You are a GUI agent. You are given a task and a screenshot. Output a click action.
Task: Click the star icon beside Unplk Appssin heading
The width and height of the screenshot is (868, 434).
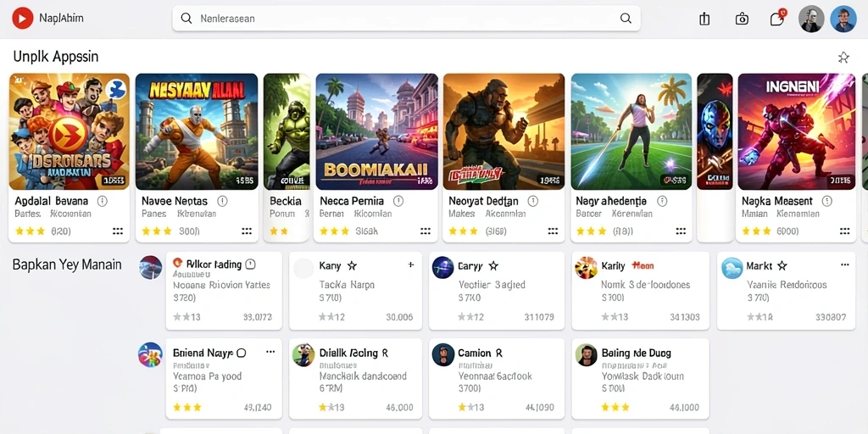843,57
